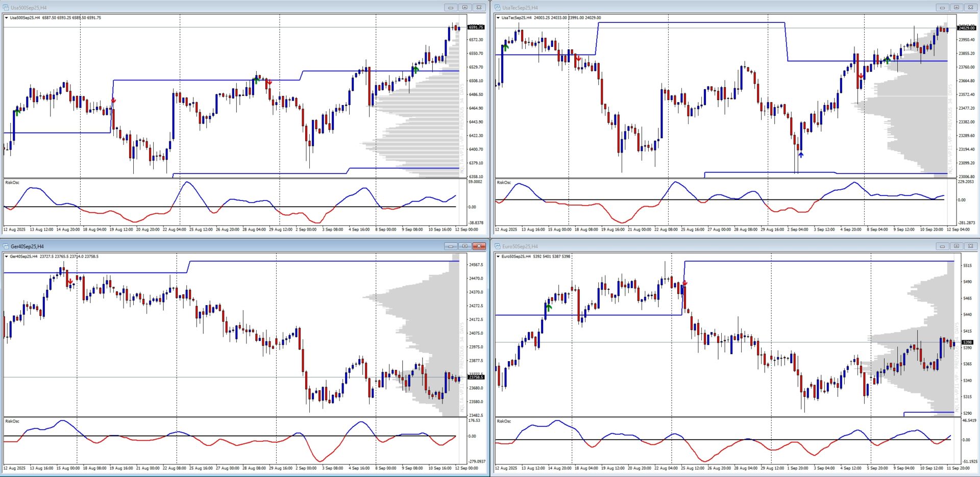
Task: Close the Ger40Sep25 chart window
Action: 479,246
